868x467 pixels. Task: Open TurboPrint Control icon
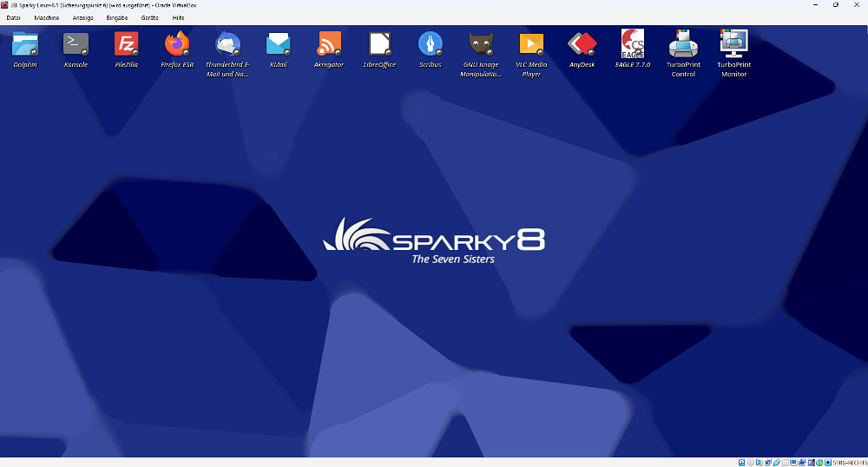pos(683,43)
